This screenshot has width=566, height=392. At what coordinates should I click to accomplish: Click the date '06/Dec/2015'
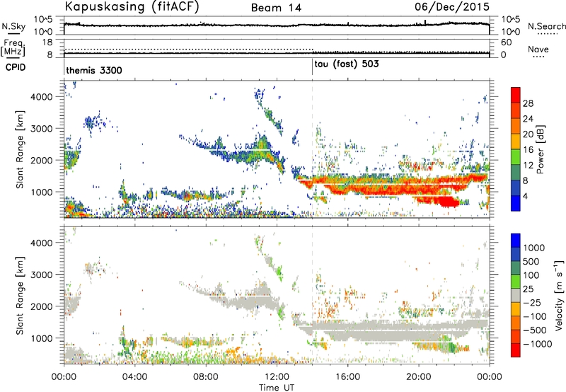452,6
